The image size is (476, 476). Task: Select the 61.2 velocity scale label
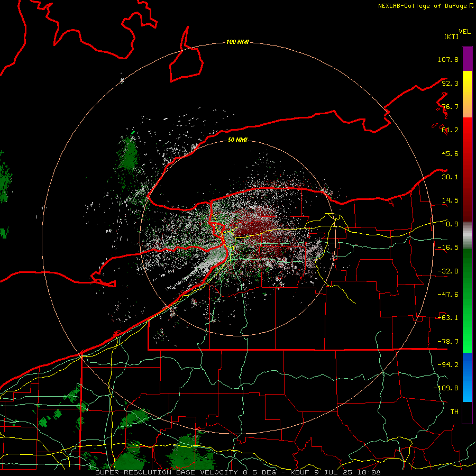[x=450, y=130]
